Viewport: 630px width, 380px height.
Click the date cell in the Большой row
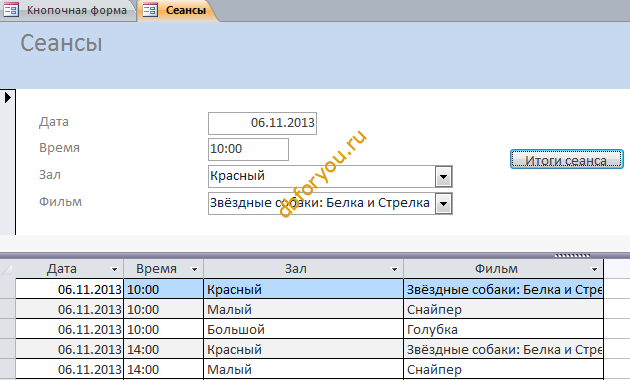[70, 329]
